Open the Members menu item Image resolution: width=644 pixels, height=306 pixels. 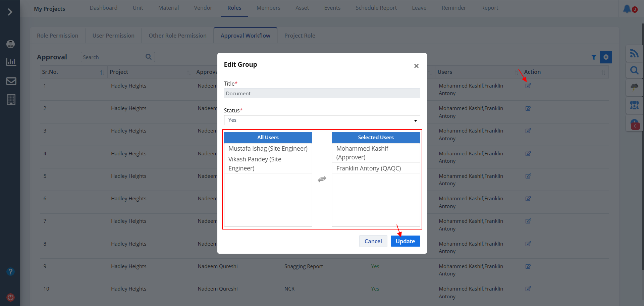(x=268, y=8)
